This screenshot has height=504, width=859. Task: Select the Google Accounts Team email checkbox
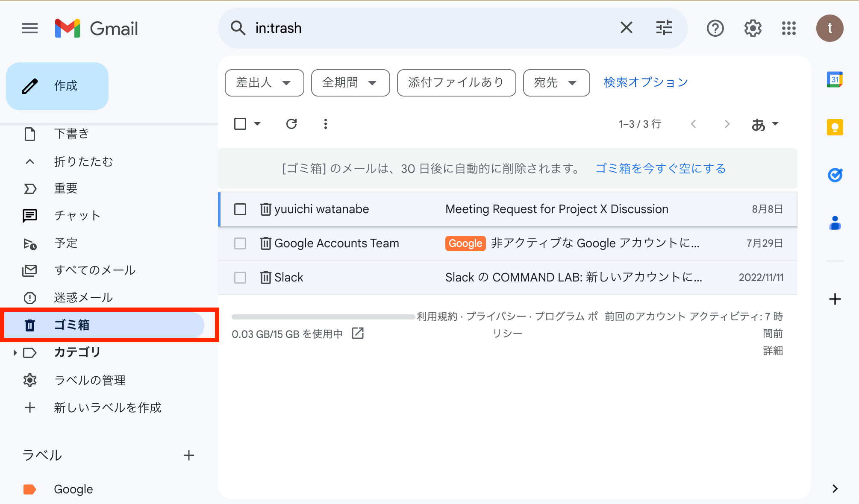pyautogui.click(x=240, y=243)
